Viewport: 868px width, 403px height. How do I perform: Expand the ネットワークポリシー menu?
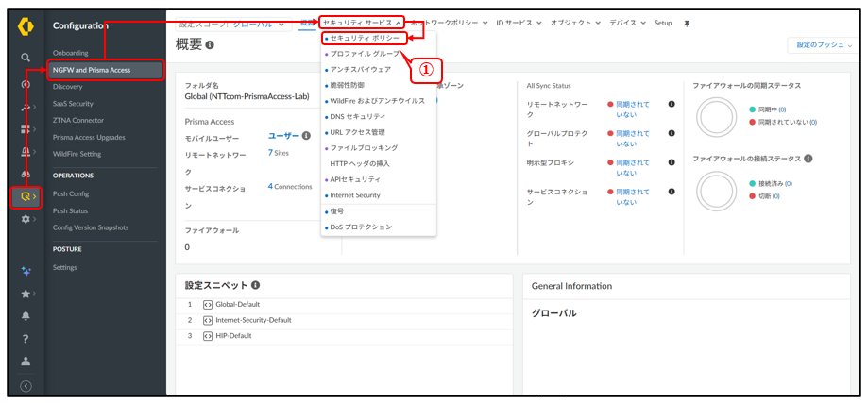450,23
